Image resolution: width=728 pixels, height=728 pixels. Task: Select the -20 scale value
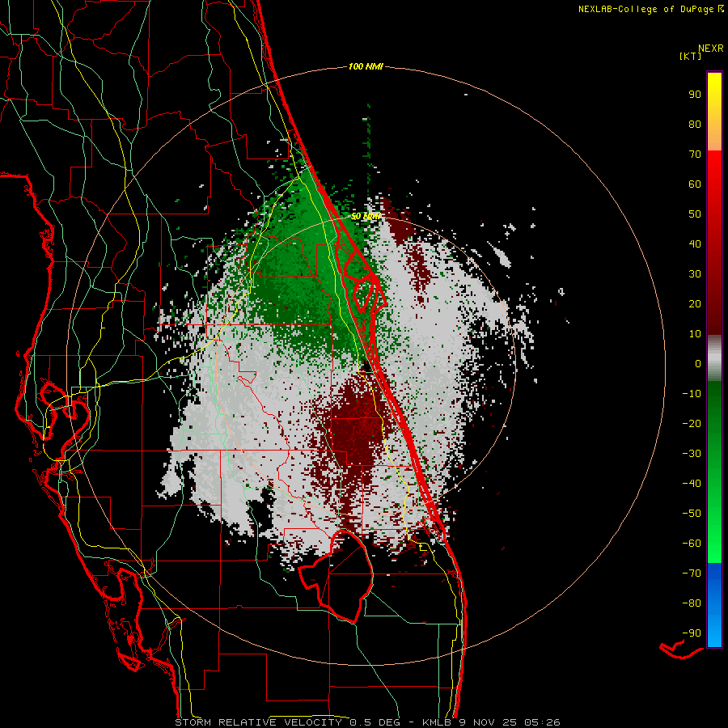click(692, 423)
